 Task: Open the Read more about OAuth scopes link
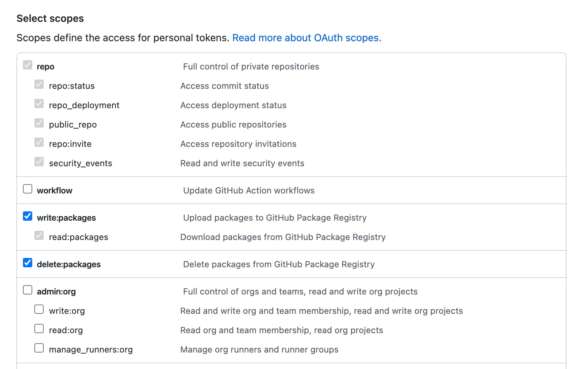point(307,38)
